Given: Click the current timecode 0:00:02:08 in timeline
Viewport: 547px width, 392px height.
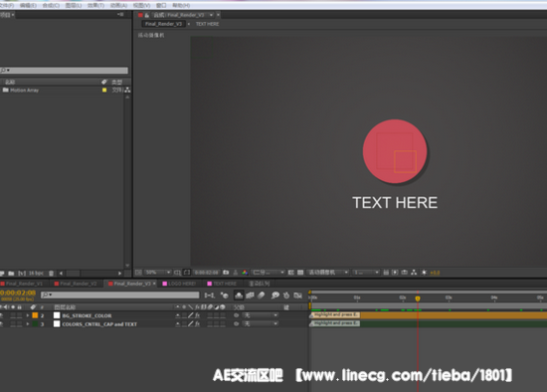Looking at the screenshot, I should (18, 293).
